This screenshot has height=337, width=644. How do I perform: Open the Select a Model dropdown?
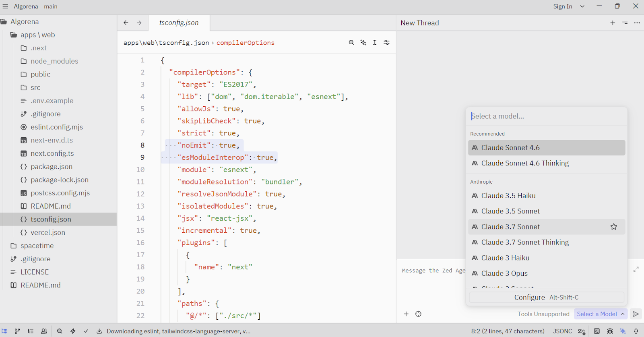(600, 314)
